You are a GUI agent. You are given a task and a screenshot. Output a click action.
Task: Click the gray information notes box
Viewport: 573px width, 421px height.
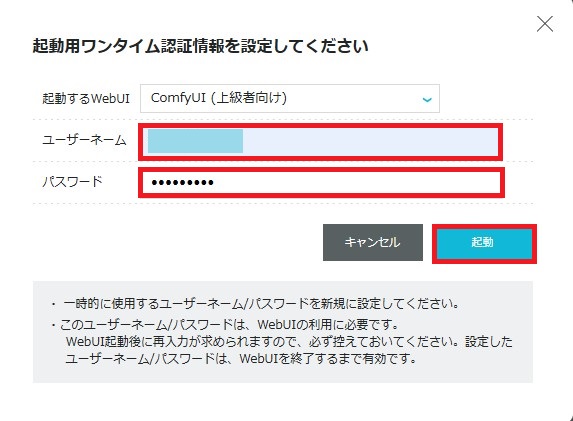pyautogui.click(x=283, y=332)
